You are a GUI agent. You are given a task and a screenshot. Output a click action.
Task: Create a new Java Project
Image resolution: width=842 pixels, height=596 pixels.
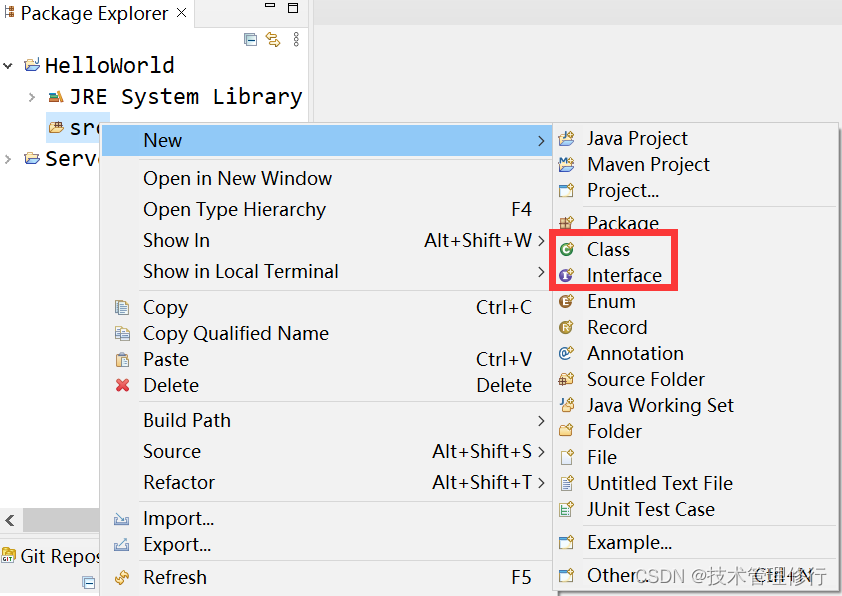coord(695,139)
